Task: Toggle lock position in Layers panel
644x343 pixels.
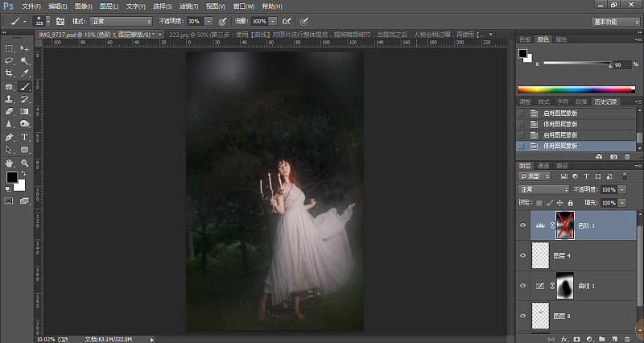Action: coord(559,203)
